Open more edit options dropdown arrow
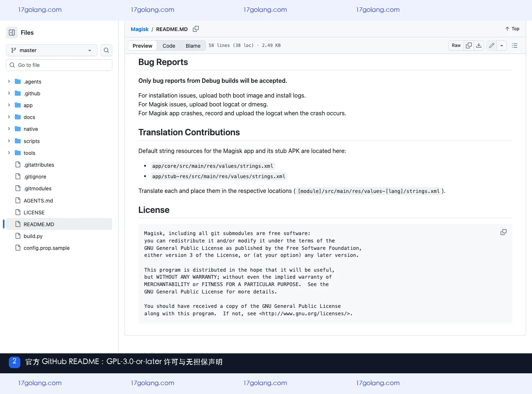 (502, 45)
